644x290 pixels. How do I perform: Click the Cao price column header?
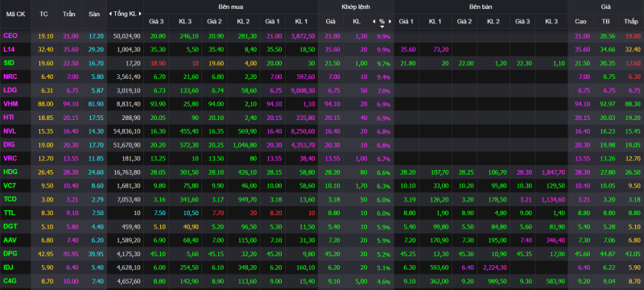click(580, 22)
